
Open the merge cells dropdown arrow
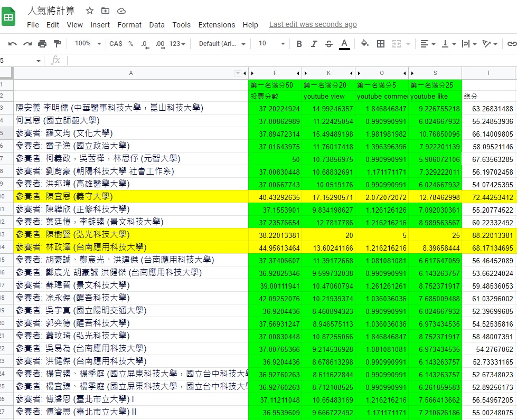(x=408, y=44)
